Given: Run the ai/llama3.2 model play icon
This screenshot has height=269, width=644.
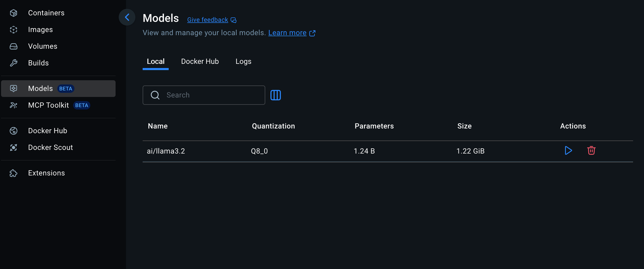Looking at the screenshot, I should coord(568,151).
